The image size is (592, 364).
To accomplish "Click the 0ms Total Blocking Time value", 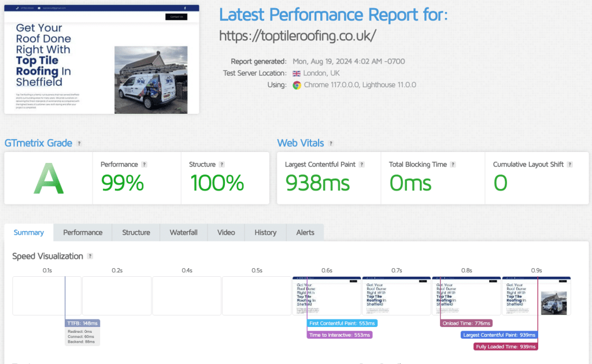I will pos(410,183).
